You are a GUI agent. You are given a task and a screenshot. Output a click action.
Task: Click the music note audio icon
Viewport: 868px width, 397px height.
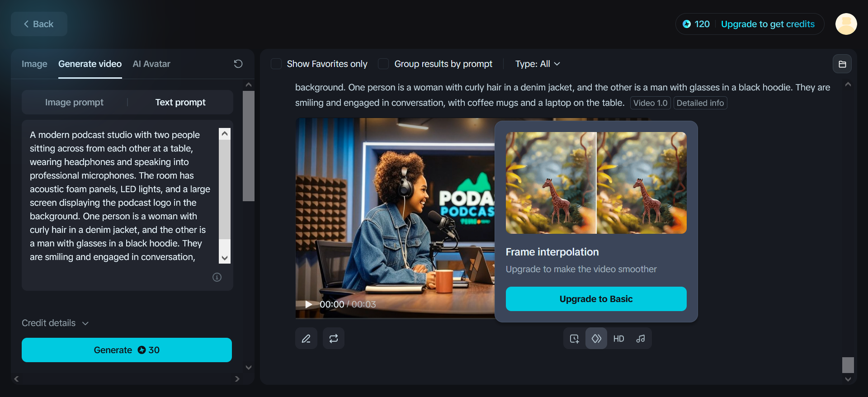click(x=641, y=339)
